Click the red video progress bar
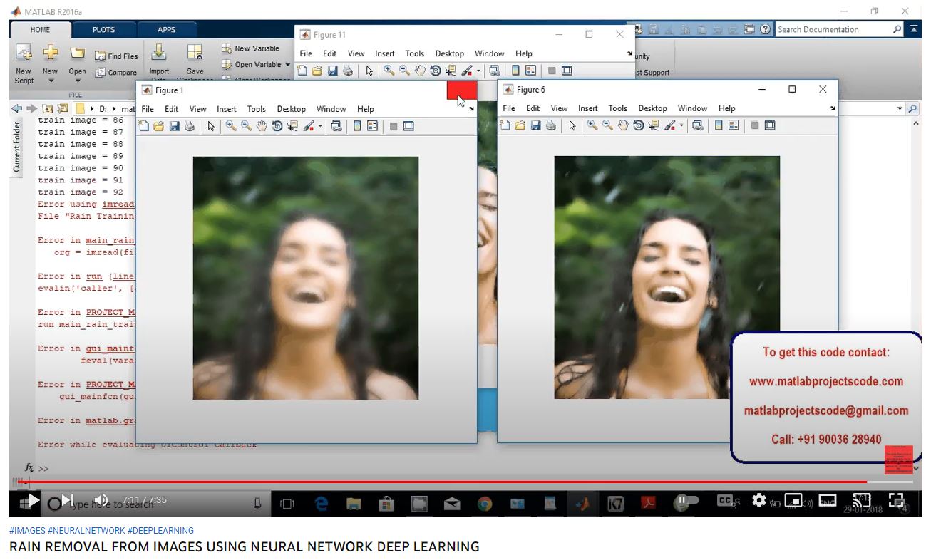This screenshot has height=560, width=931. (x=428, y=482)
